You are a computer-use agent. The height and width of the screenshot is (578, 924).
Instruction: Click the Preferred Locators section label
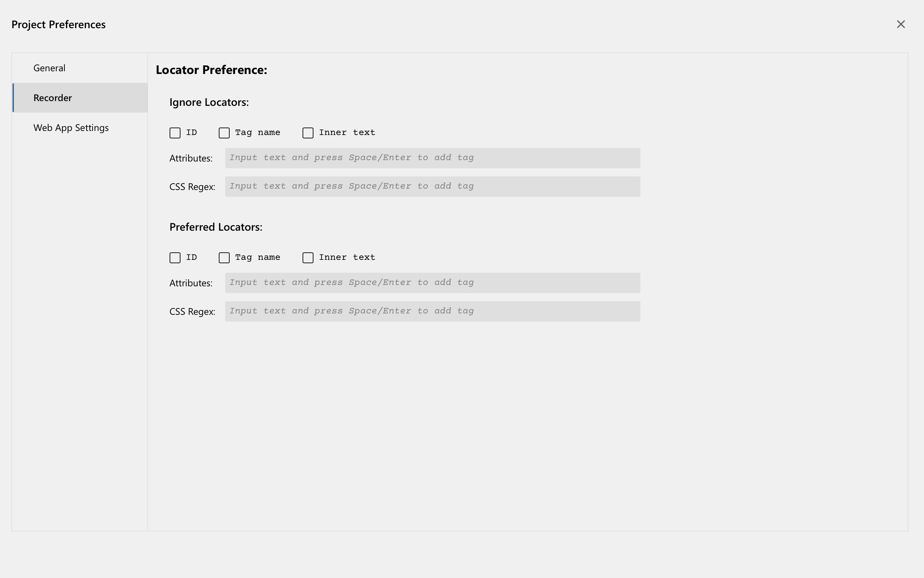216,227
